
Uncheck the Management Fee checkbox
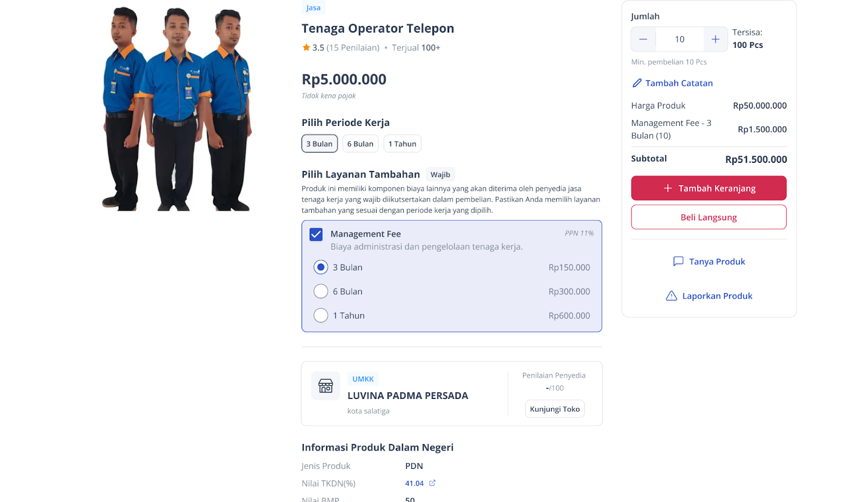316,234
